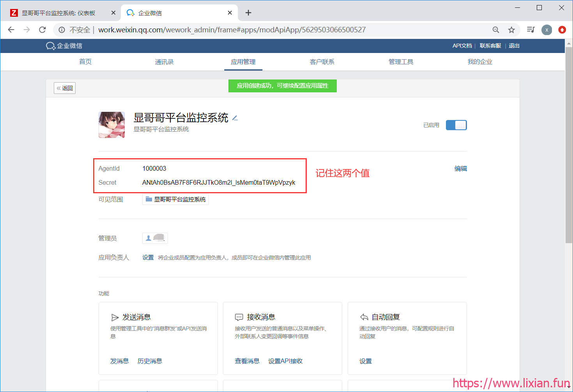Click the browser reload icon
The height and width of the screenshot is (392, 573).
tap(42, 30)
